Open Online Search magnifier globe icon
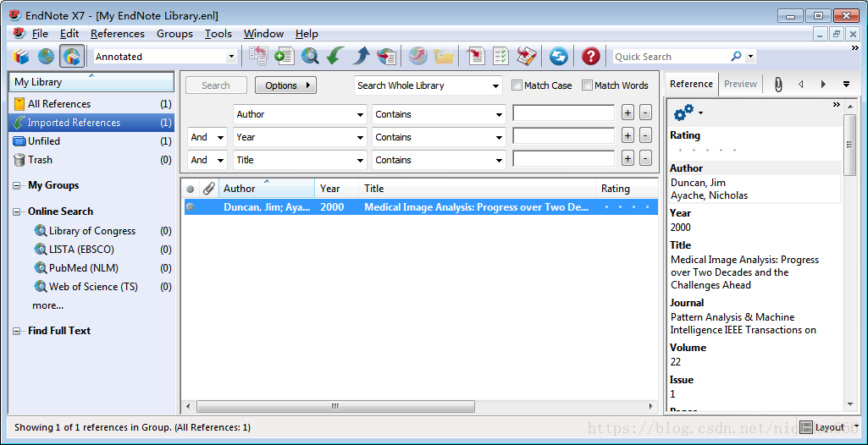 (x=310, y=57)
